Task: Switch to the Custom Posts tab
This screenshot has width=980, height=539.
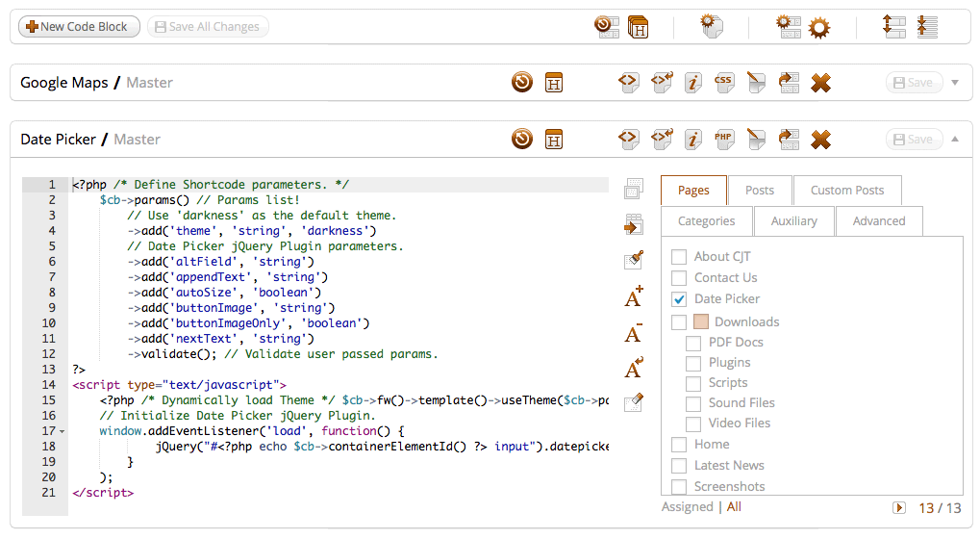Action: click(846, 191)
